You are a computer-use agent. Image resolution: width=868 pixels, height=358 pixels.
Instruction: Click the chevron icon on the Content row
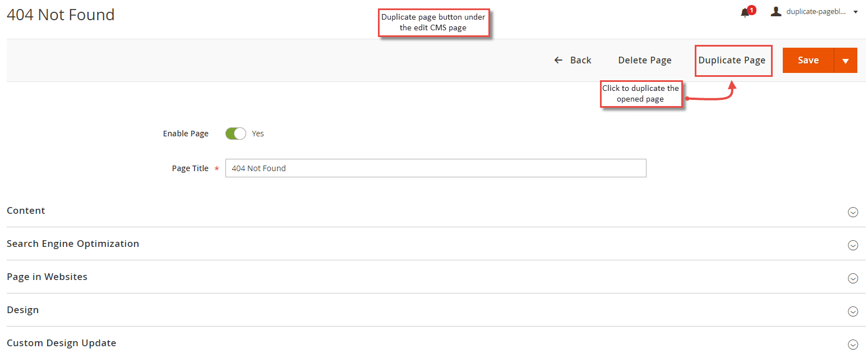tap(853, 212)
